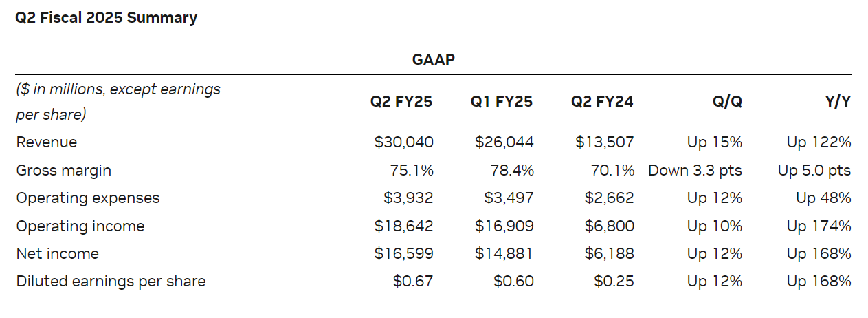Click the Q/Q column header
Screen dimensions: 868x318
[727, 102]
